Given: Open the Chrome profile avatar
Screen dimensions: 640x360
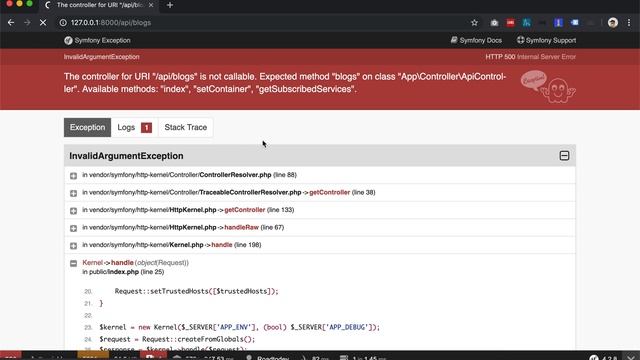Looking at the screenshot, I should tap(613, 23).
